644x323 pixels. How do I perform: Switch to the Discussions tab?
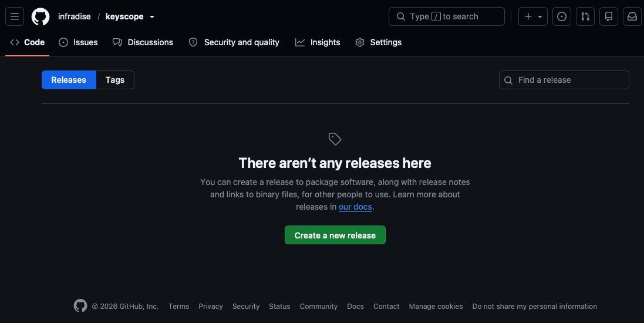143,42
